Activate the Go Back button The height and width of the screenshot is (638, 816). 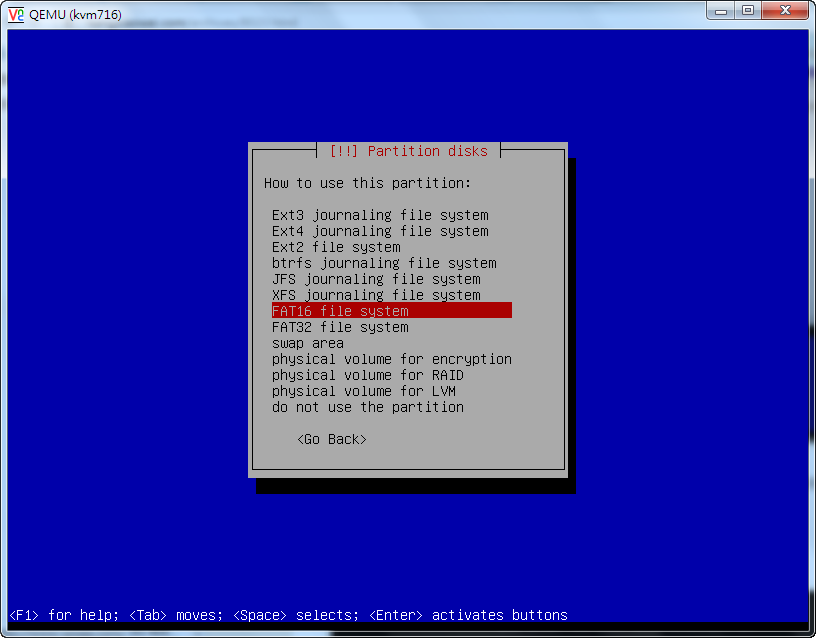(332, 440)
